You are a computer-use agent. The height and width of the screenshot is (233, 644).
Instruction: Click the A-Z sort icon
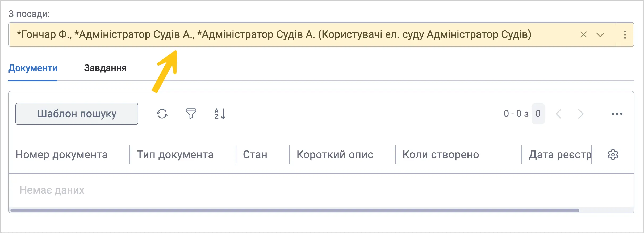pyautogui.click(x=220, y=114)
